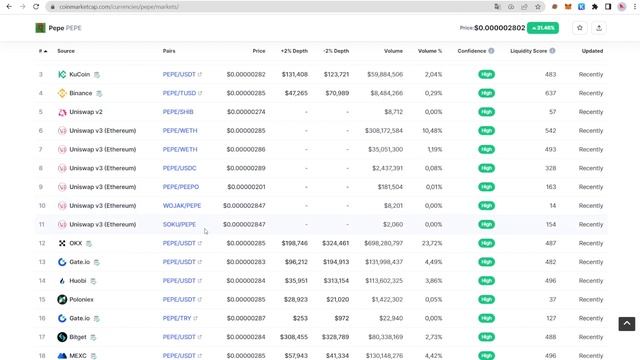This screenshot has height=360, width=640.
Task: Sort by +2% Depth column header
Action: click(294, 51)
